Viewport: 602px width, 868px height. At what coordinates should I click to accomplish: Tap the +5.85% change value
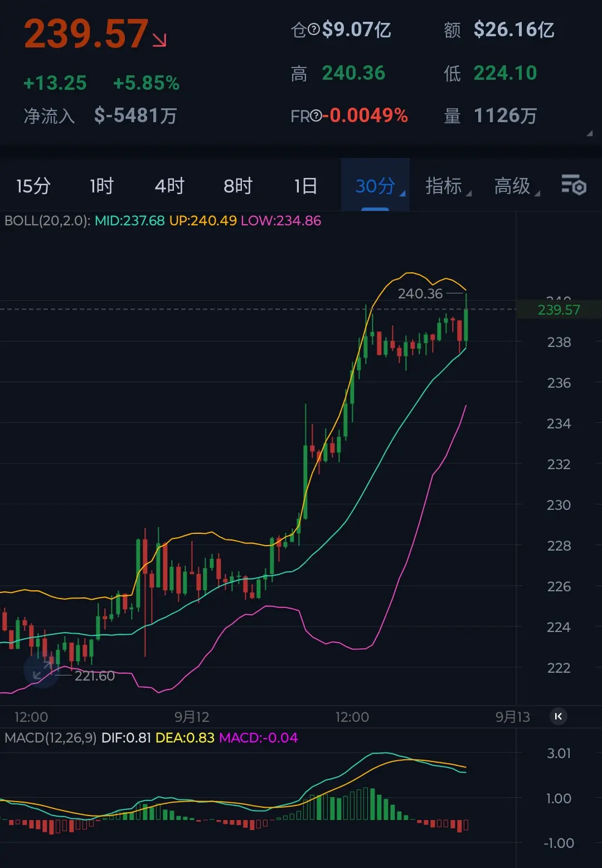coord(146,83)
